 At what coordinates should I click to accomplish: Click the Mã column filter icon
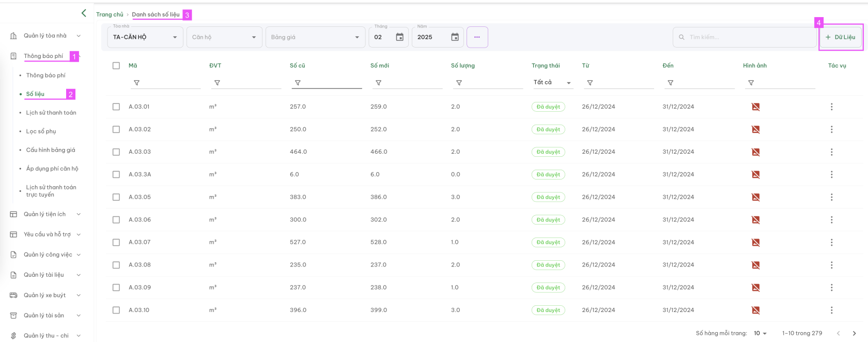pyautogui.click(x=137, y=83)
